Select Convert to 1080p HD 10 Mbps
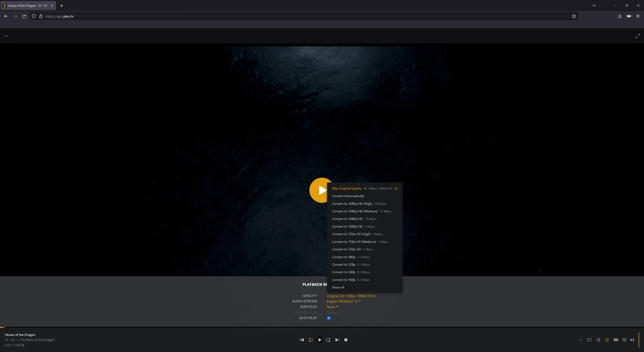The width and height of the screenshot is (644, 352). tap(364, 219)
